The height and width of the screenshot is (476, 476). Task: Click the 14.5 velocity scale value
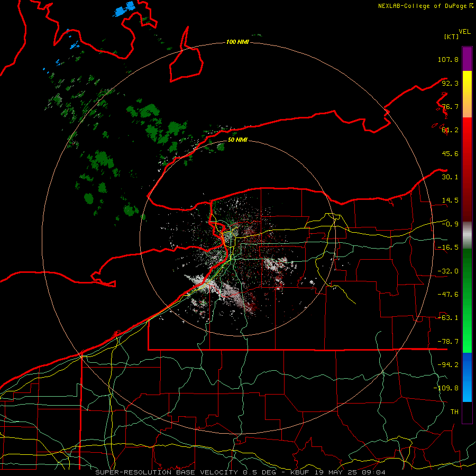click(x=450, y=200)
